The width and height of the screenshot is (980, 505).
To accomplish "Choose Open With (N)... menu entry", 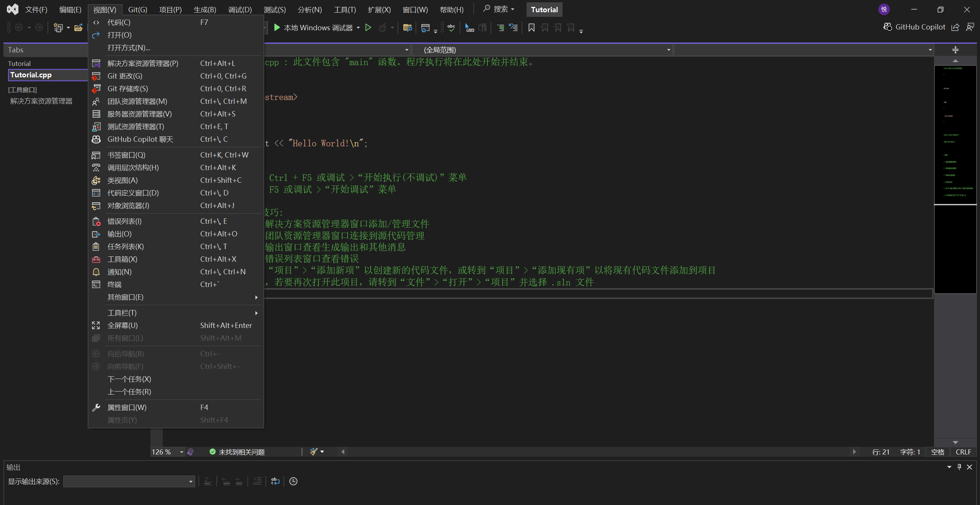I will pyautogui.click(x=176, y=48).
